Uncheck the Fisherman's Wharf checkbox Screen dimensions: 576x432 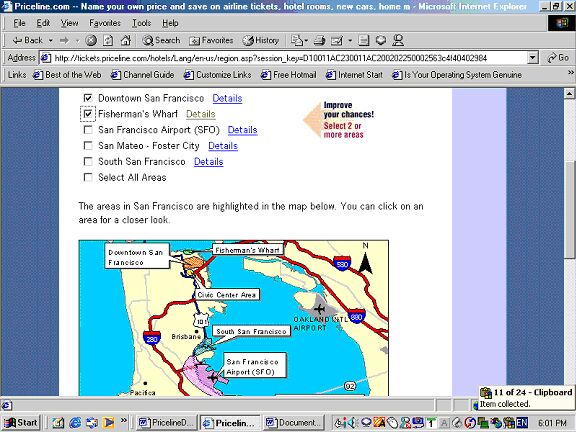click(88, 114)
